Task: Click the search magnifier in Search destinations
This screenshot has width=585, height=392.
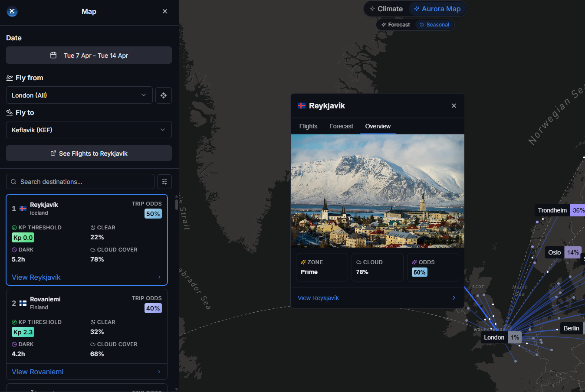Action: pos(13,182)
